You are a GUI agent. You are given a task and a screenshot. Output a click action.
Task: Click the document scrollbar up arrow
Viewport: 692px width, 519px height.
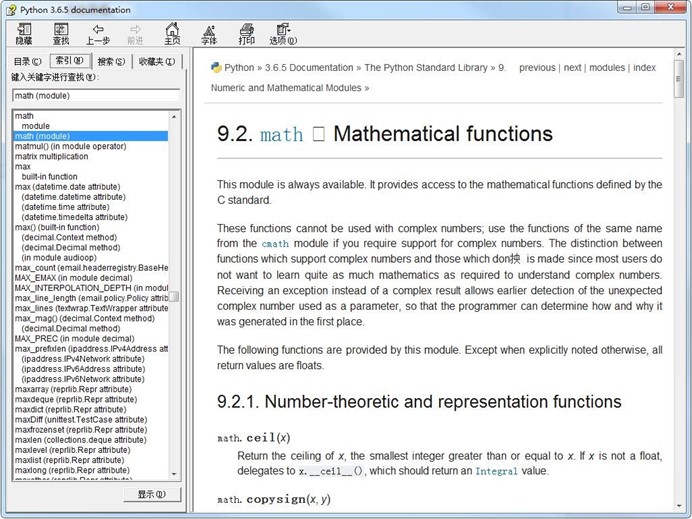(x=679, y=54)
